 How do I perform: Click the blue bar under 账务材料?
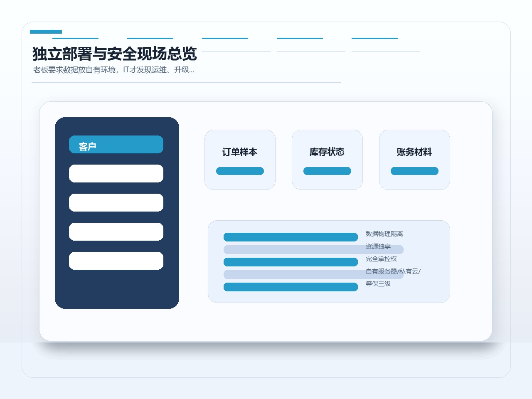414,171
